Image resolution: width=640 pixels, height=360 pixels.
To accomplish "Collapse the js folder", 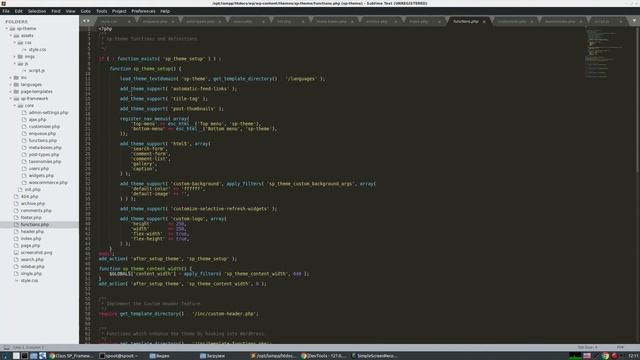I will (x=15, y=64).
